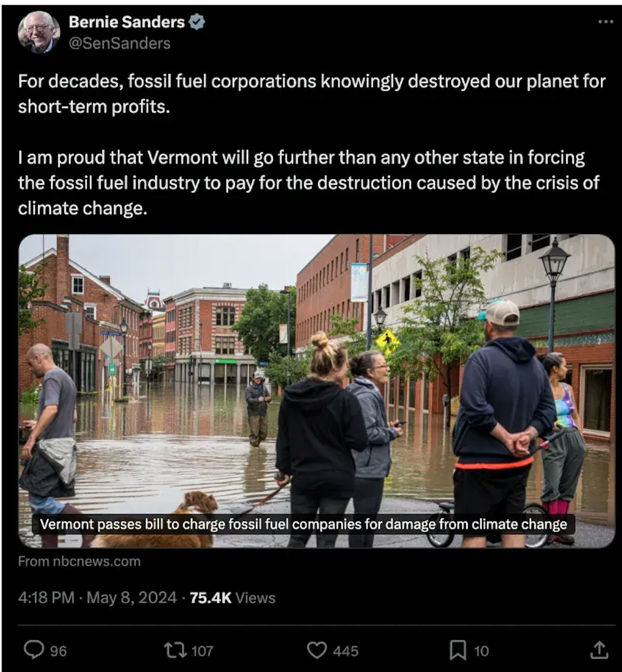
Task: Click the 10 bookmarks count
Action: click(x=482, y=651)
